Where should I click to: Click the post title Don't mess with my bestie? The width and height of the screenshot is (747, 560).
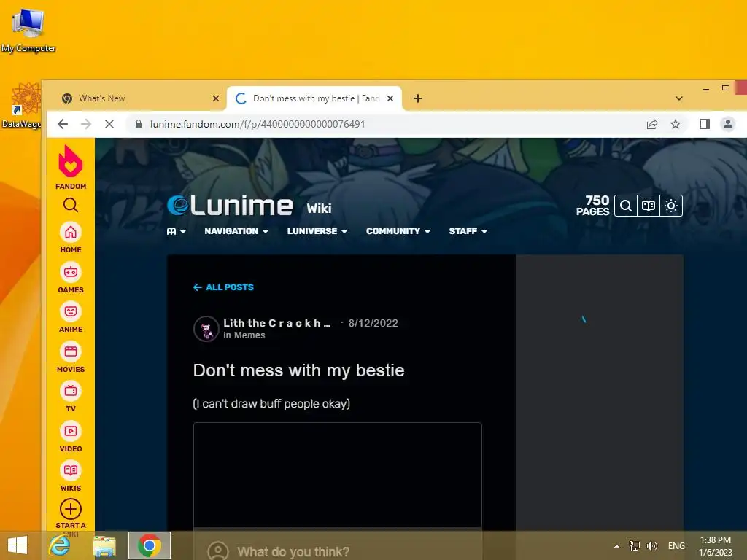point(298,370)
